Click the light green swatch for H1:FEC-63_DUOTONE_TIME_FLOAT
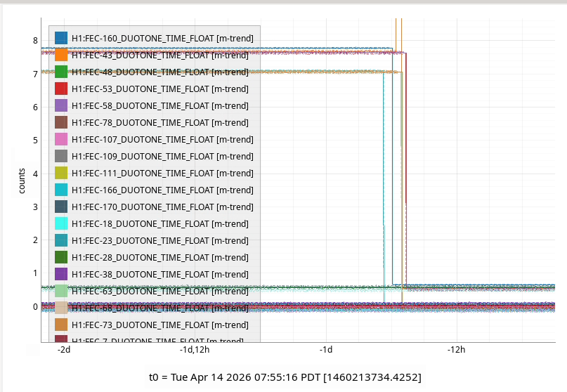Image resolution: width=567 pixels, height=392 pixels. (61, 291)
